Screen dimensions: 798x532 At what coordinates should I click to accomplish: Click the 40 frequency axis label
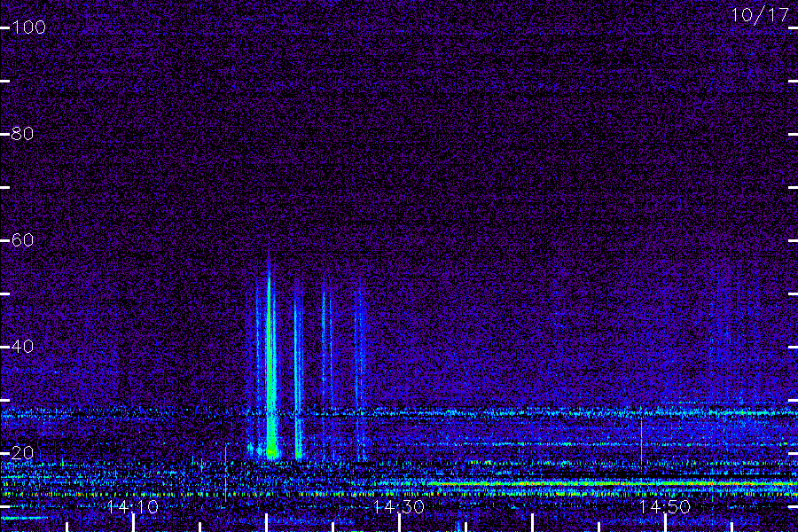[22, 347]
